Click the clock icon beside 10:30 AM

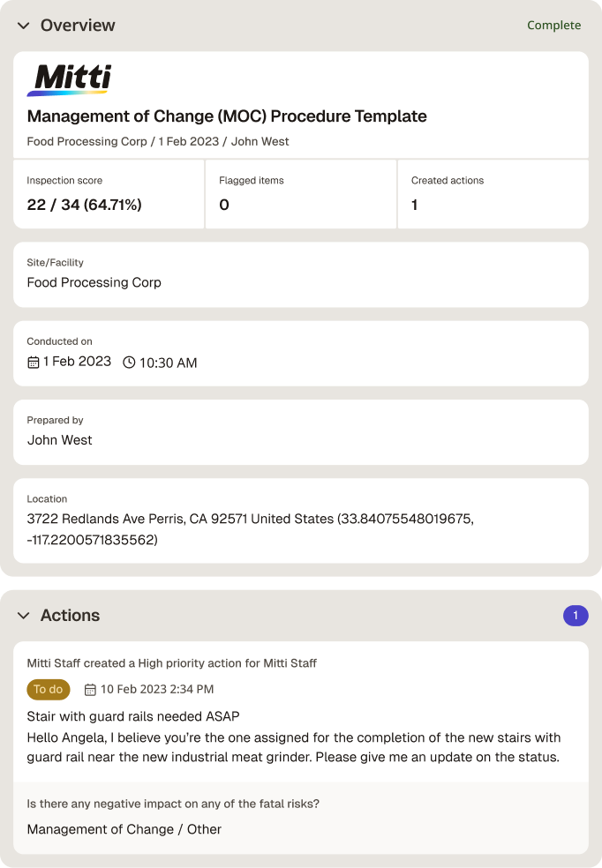pos(129,363)
